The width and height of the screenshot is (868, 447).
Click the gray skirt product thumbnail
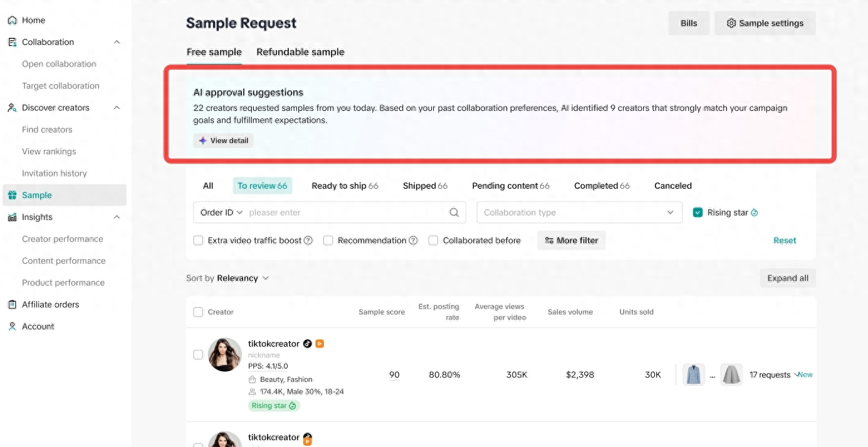click(x=731, y=375)
